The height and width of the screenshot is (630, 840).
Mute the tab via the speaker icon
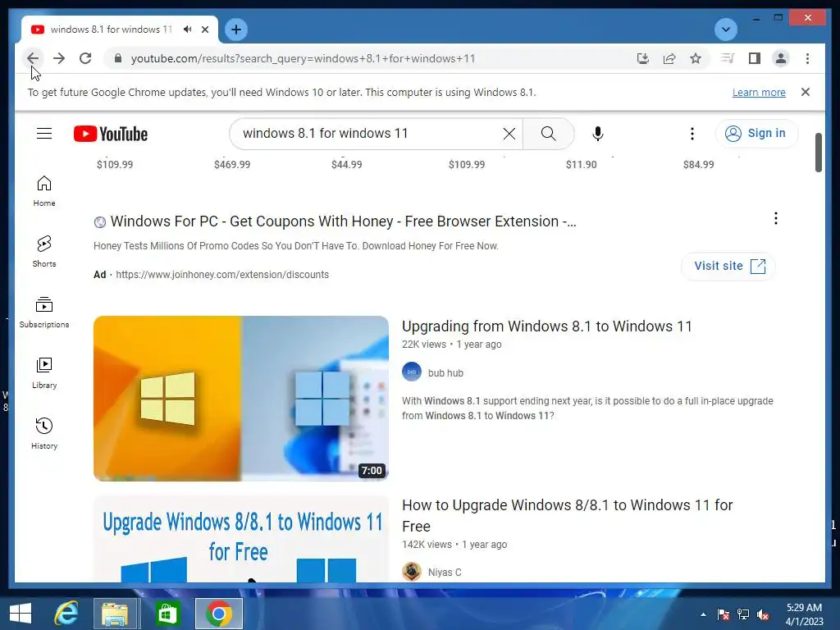tap(187, 30)
